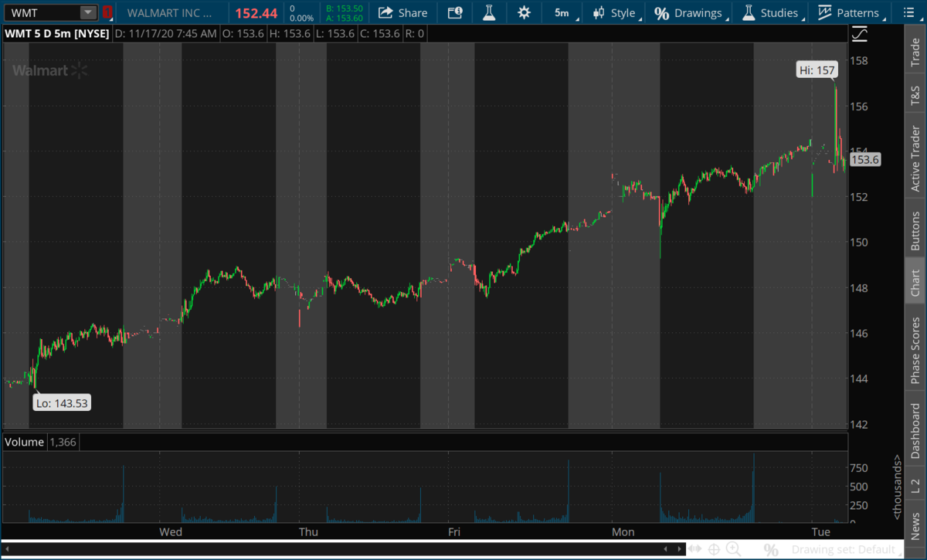Click the pan chart arrows icon
Image resolution: width=927 pixels, height=560 pixels.
[694, 549]
